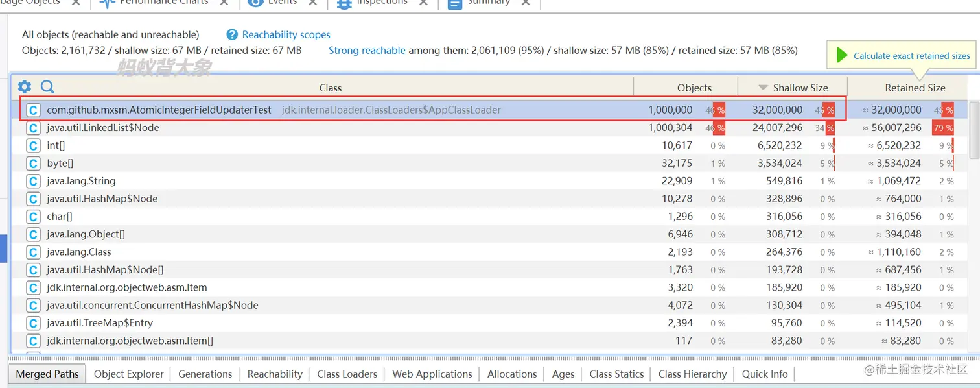
Task: Click the class icon next to byte[]
Action: point(33,164)
